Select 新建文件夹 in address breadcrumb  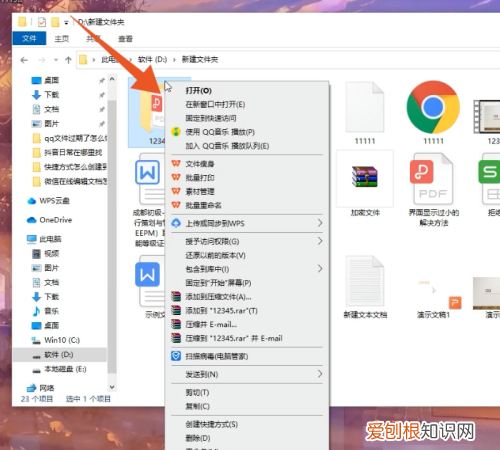point(200,60)
